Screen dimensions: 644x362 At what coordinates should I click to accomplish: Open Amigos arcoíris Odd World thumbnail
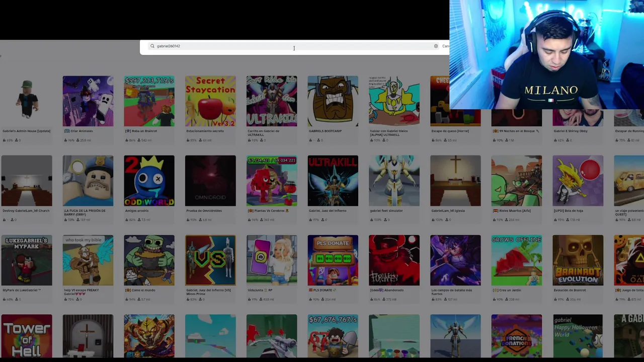tap(149, 180)
